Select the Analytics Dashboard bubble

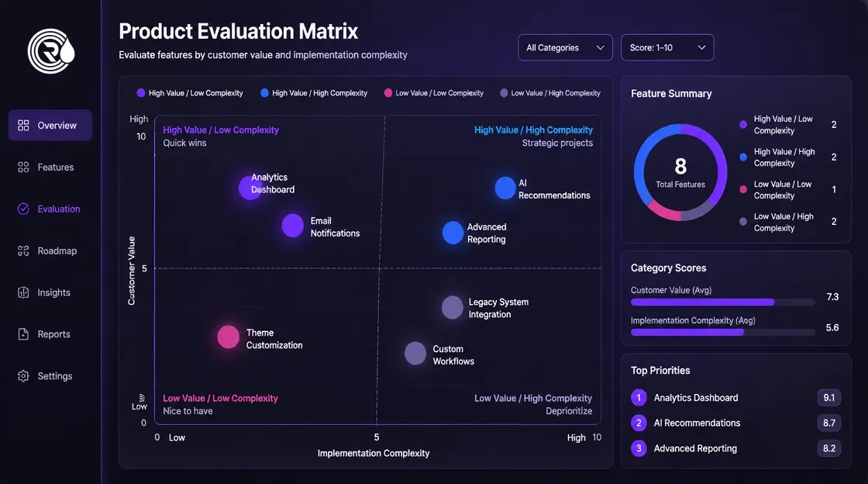[250, 188]
